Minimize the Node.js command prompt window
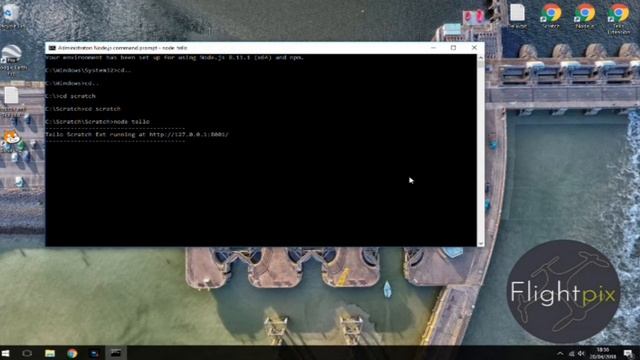 coord(433,48)
